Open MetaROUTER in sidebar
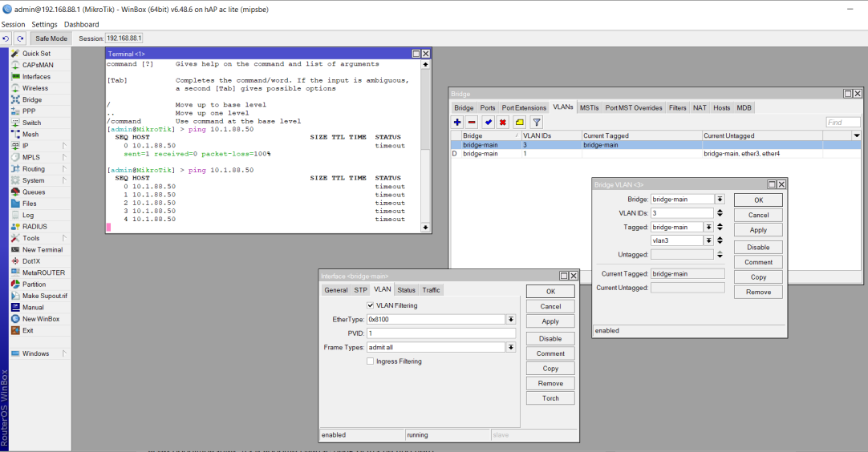The image size is (868, 452). point(43,272)
